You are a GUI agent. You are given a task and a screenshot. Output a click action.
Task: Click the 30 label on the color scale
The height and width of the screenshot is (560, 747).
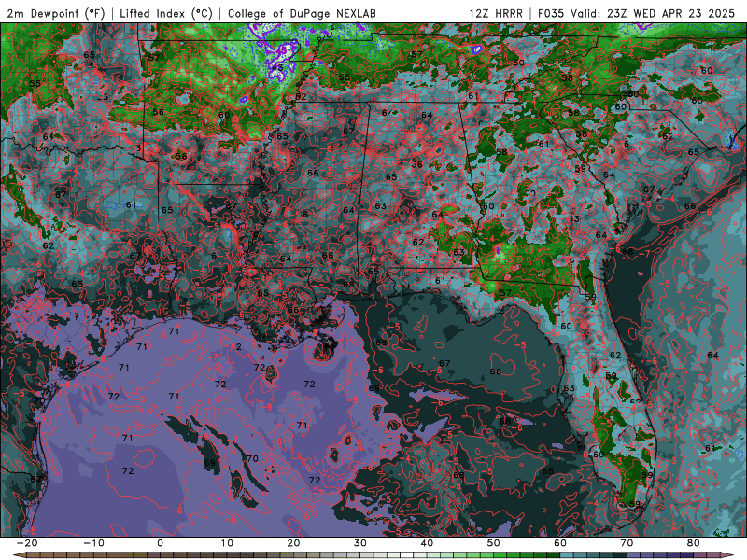click(360, 543)
